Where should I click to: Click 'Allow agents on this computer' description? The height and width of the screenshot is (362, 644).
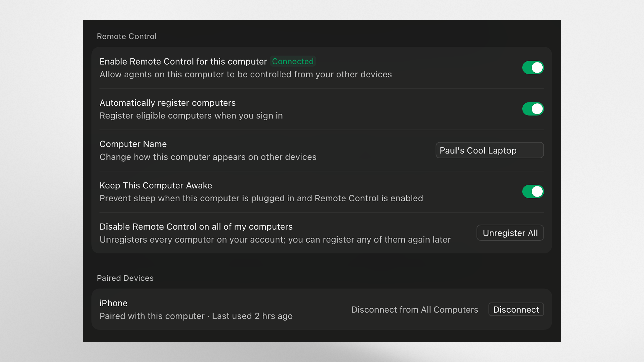[162, 74]
